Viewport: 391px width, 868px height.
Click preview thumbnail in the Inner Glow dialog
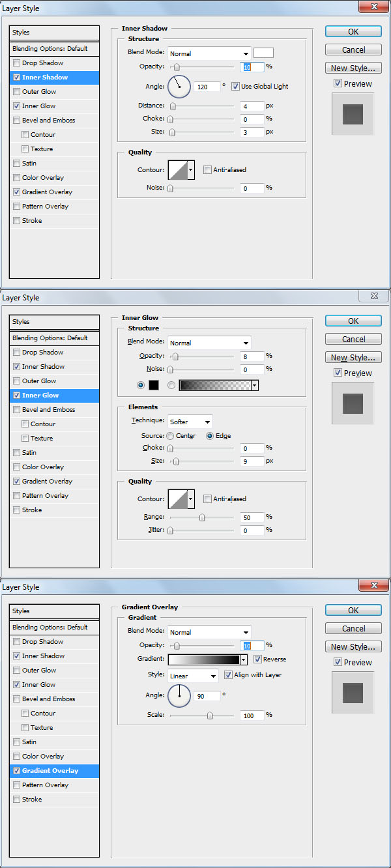tap(353, 403)
